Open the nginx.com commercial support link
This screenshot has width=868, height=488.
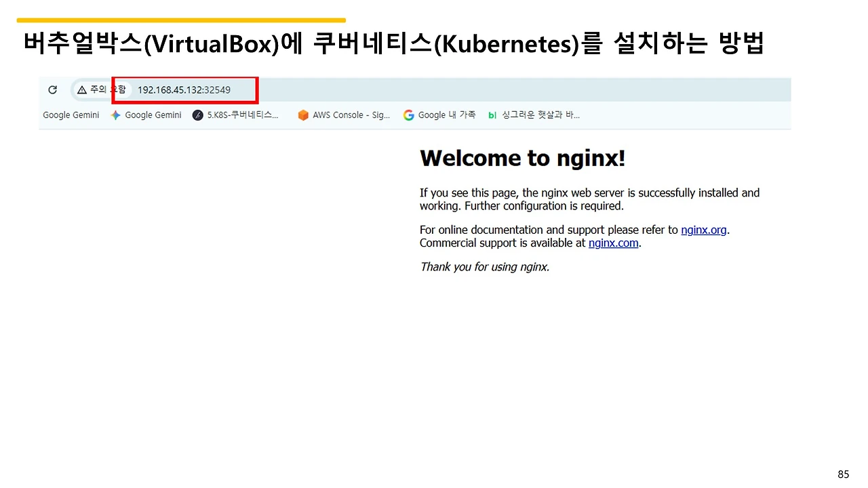coord(613,243)
